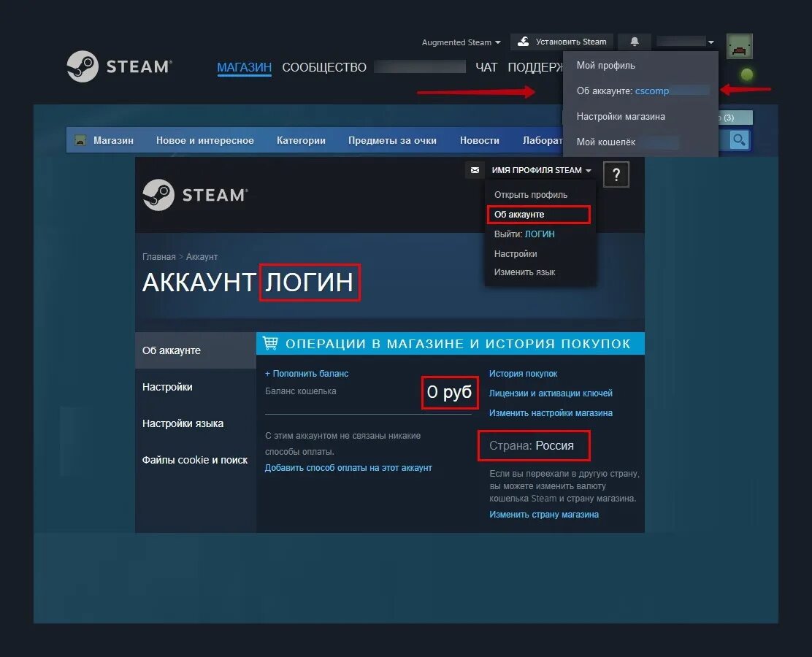Click the magnifier search icon in store bar

point(739,139)
